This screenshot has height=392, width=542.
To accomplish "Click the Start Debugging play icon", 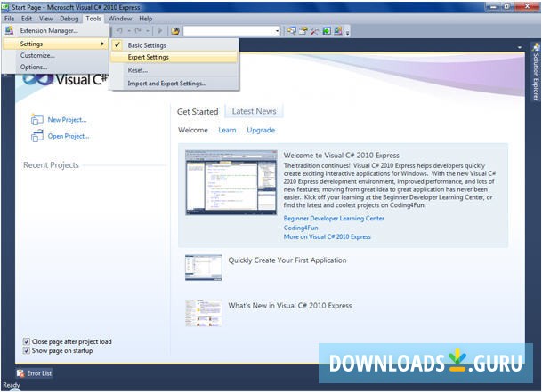I will [x=159, y=31].
